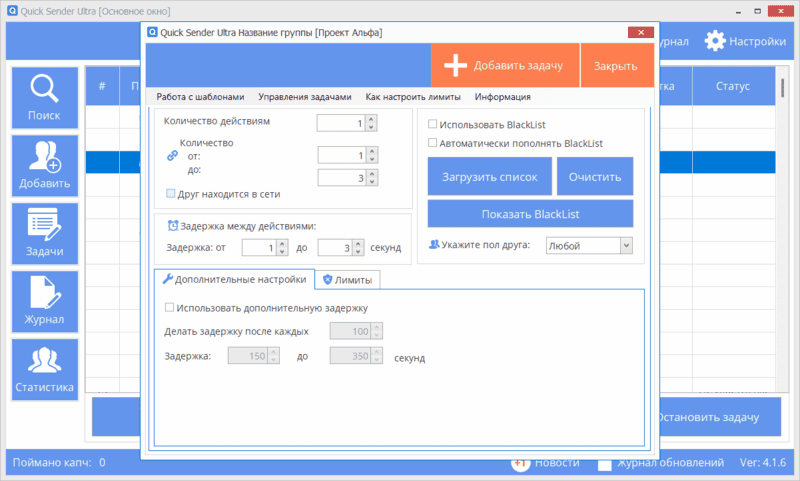Image resolution: width=800 pixels, height=481 pixels.
Task: Open the Задачи section in the sidebar
Action: click(x=45, y=234)
